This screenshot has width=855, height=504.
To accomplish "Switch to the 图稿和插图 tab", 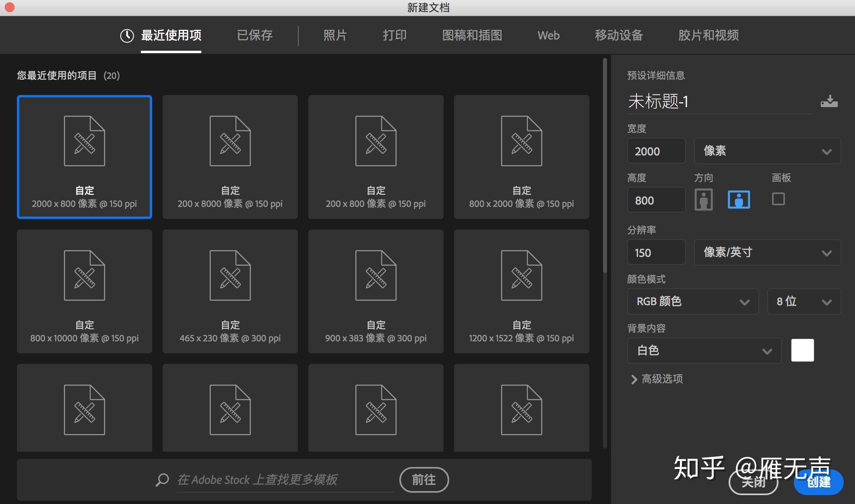I will 472,35.
